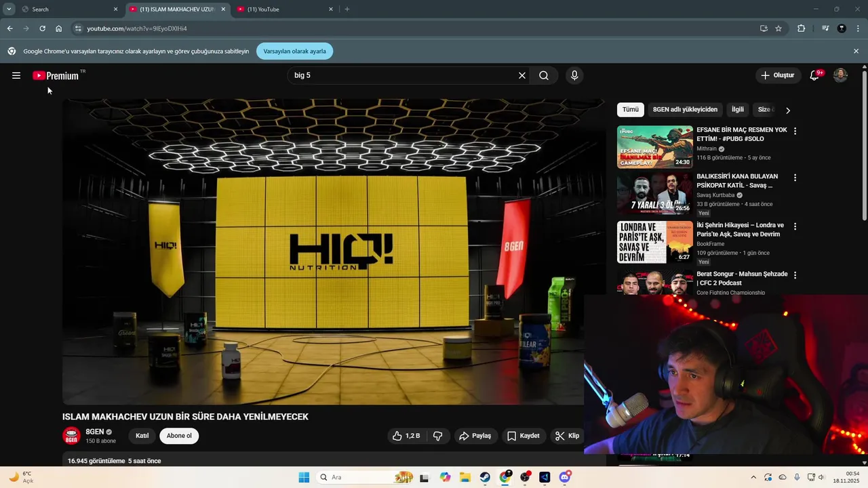Like the video with thumbs up
868x488 pixels.
(406, 436)
